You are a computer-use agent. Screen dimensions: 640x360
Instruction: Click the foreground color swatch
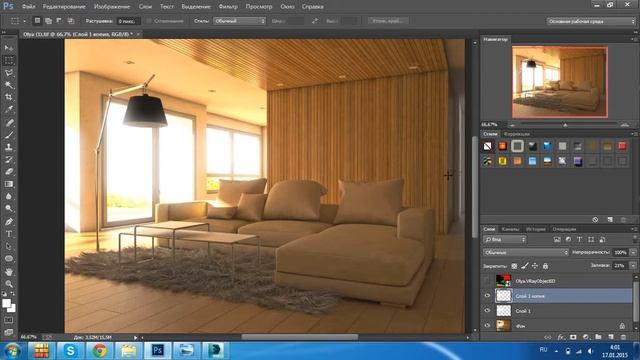click(x=7, y=303)
